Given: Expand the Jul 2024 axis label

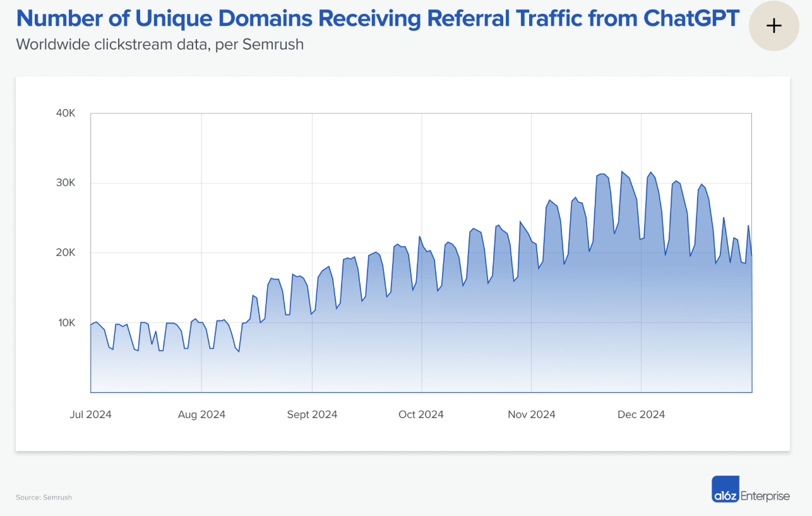Looking at the screenshot, I should [90, 414].
